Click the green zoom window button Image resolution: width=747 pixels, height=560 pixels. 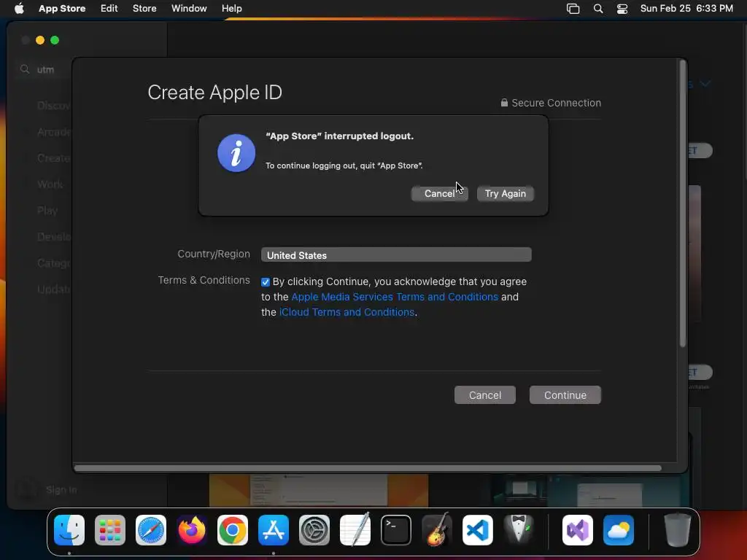coord(55,40)
